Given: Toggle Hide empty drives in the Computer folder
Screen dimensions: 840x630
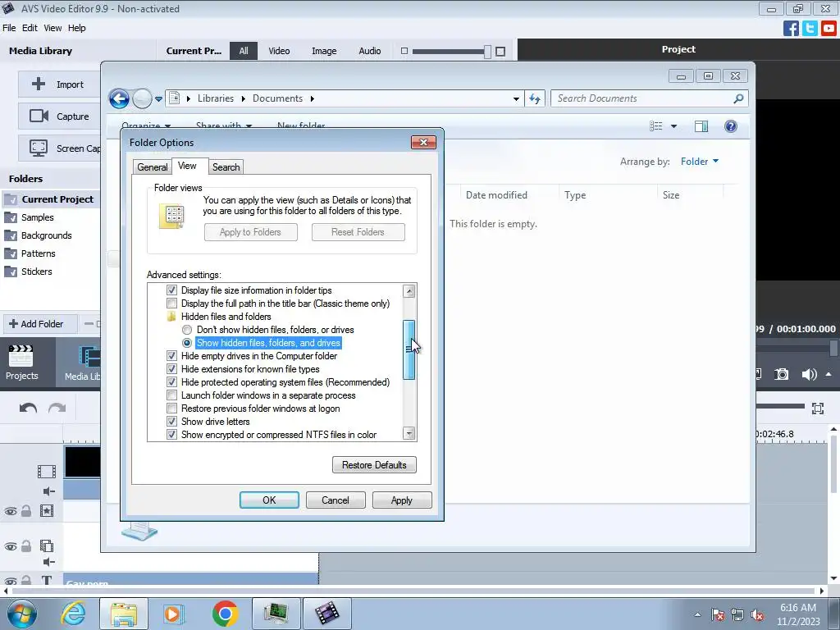Looking at the screenshot, I should [x=171, y=356].
